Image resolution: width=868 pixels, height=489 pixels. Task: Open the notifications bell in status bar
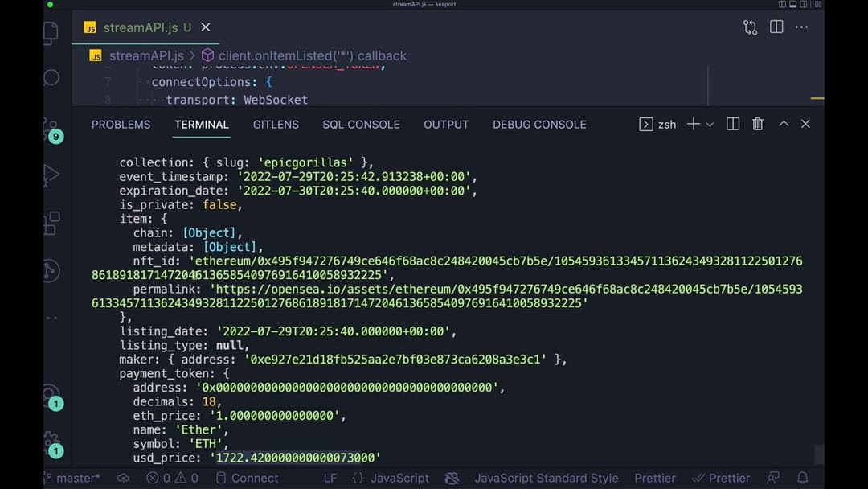coord(802,478)
